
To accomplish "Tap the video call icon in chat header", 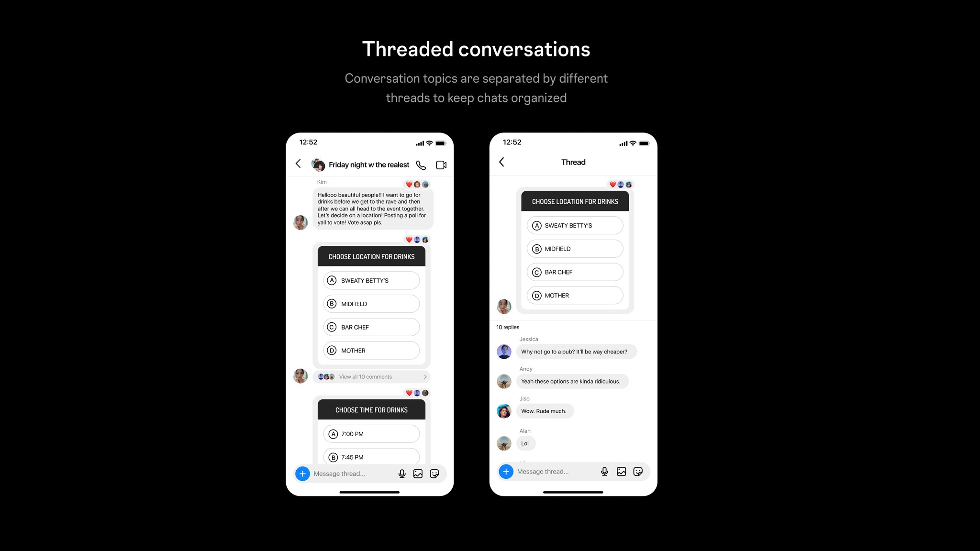I will coord(442,164).
